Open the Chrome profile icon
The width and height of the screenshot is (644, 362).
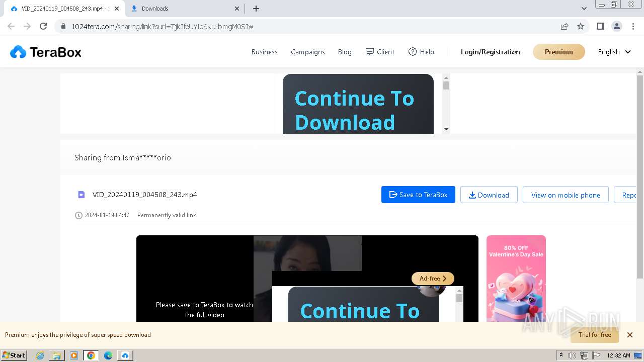tap(617, 26)
